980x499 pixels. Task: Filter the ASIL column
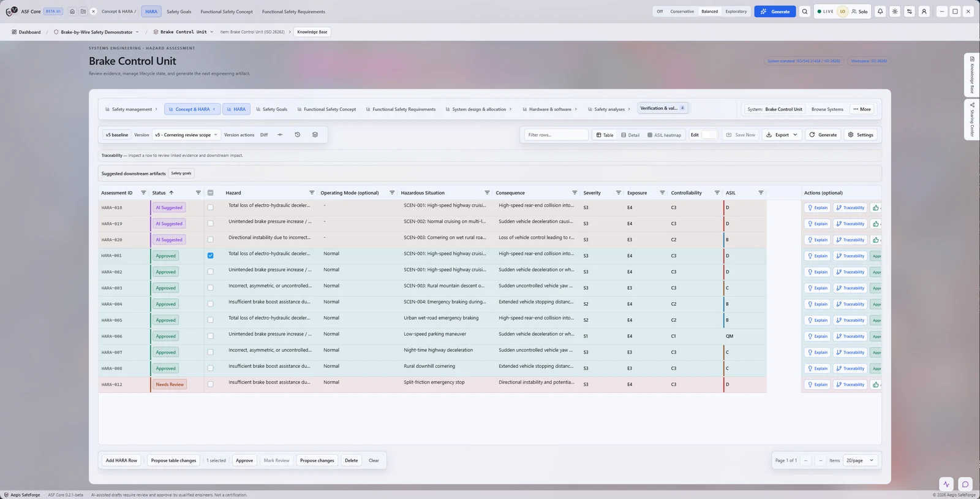(761, 192)
